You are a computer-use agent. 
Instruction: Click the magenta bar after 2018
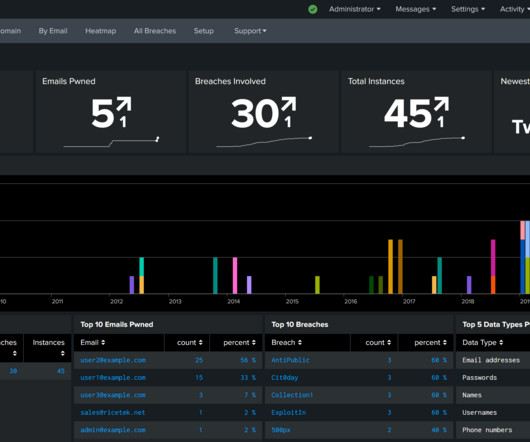pos(493,257)
